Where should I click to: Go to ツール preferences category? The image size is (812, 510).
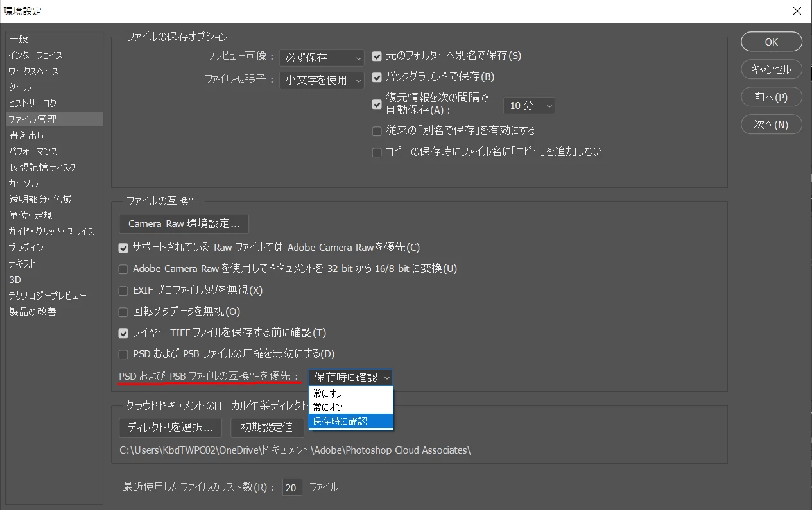(54, 87)
